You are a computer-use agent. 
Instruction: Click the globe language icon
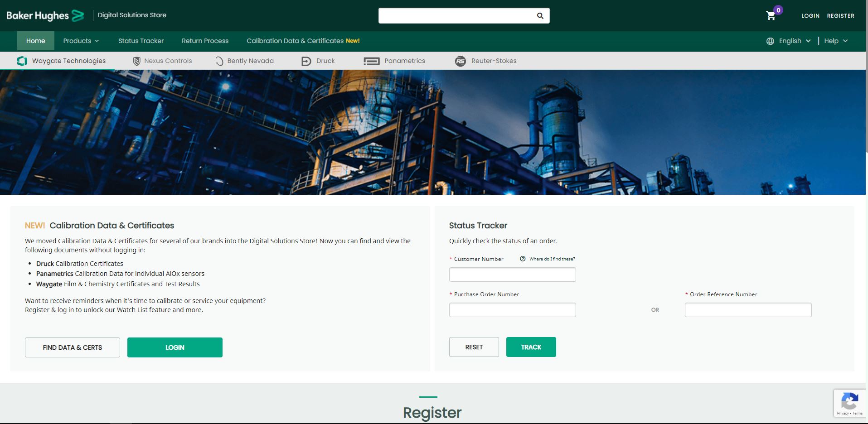[770, 41]
